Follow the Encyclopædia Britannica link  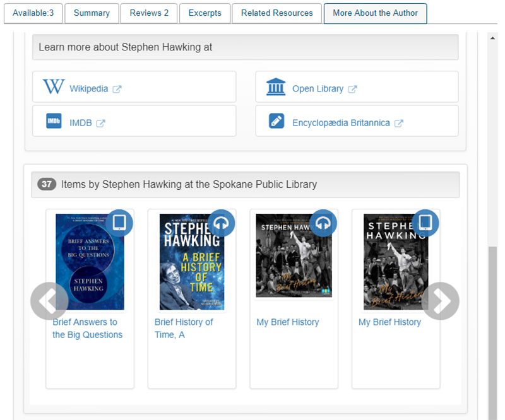[x=341, y=123]
